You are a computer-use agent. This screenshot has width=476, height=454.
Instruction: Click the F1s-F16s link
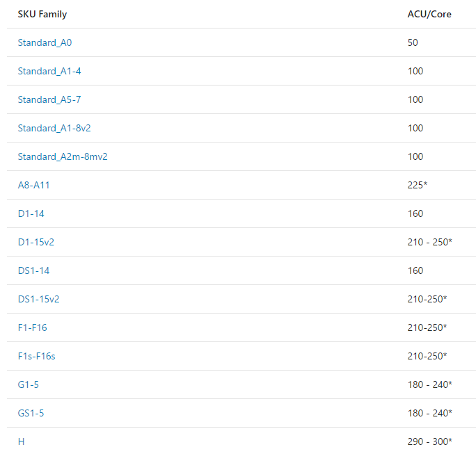[x=36, y=357]
